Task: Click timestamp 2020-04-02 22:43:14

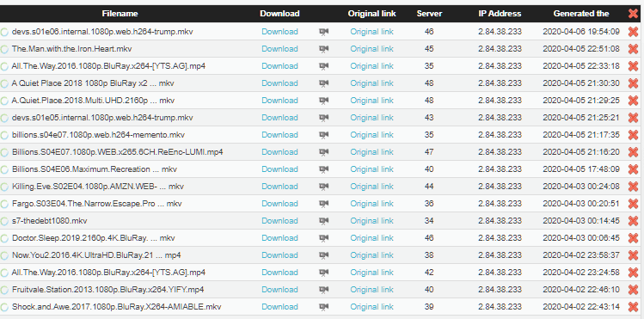Action: point(581,307)
